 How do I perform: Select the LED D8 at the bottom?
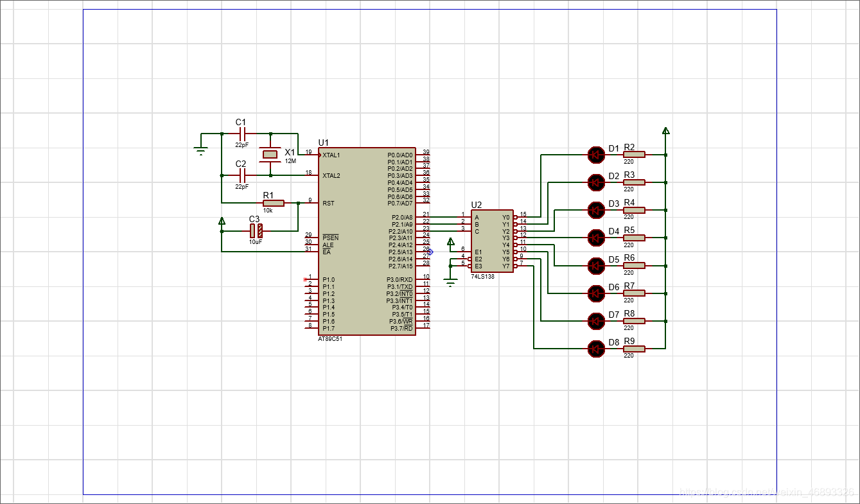597,349
